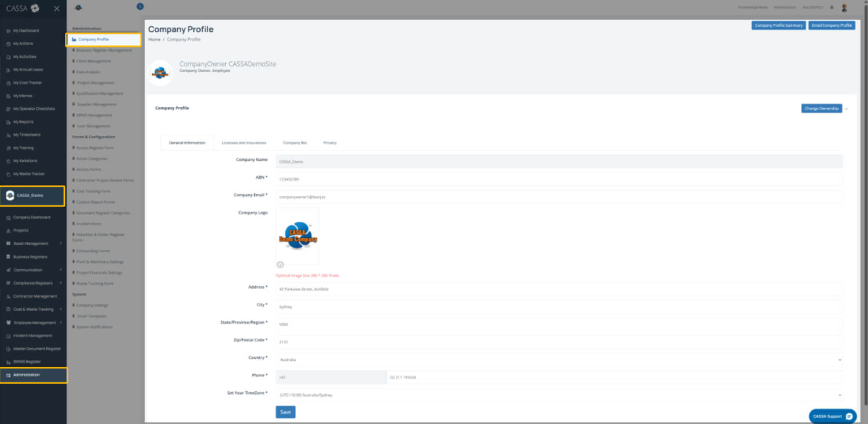Viewport: 868px width, 424px height.
Task: Switch to the General Information tab
Action: (x=187, y=143)
